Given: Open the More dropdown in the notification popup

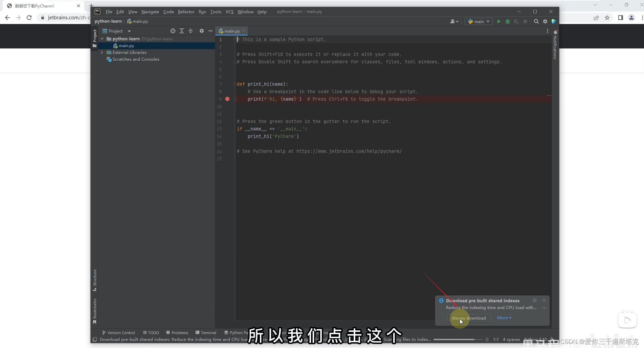Looking at the screenshot, I should coord(504,318).
